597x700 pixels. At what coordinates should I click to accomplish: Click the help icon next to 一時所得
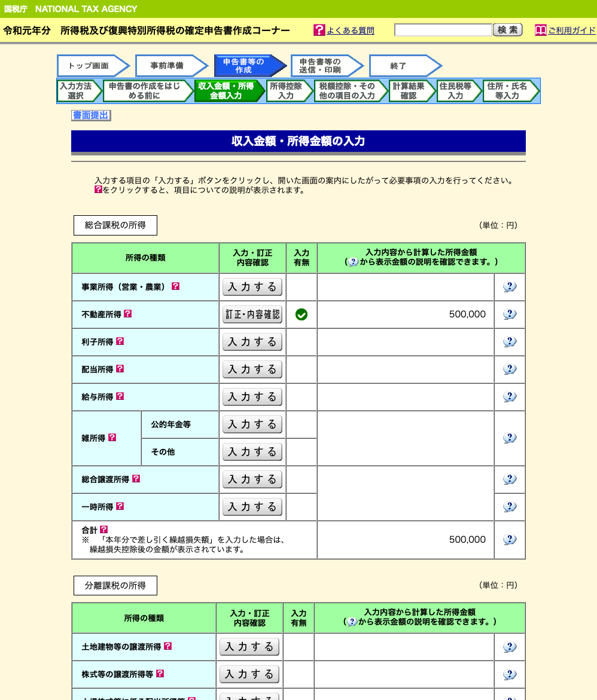[120, 506]
